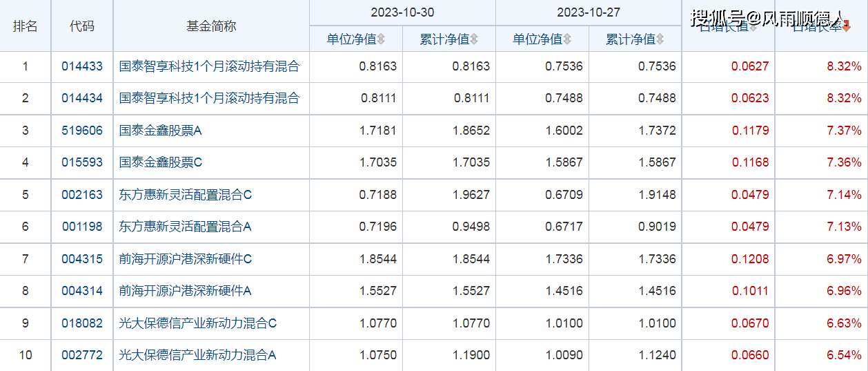Click the 基金简称 column header
Image resolution: width=868 pixels, height=371 pixels.
[x=211, y=26]
